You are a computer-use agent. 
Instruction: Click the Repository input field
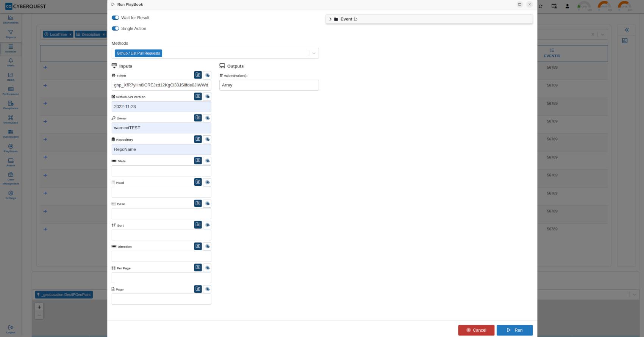pos(161,149)
